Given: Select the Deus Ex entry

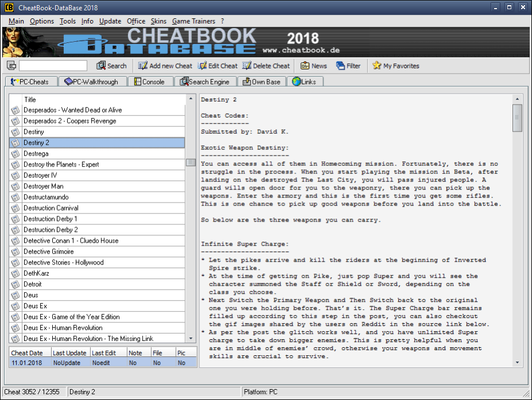Looking at the screenshot, I should click(97, 306).
